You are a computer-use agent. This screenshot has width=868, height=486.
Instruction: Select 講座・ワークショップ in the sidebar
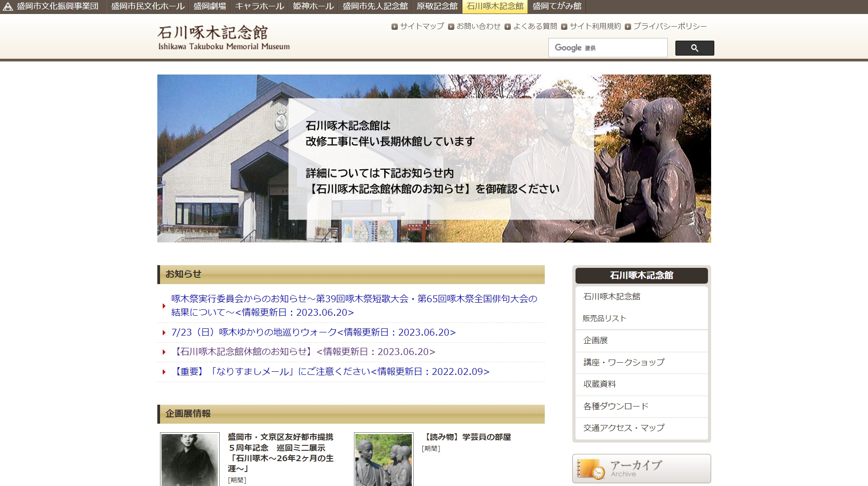[x=642, y=363]
